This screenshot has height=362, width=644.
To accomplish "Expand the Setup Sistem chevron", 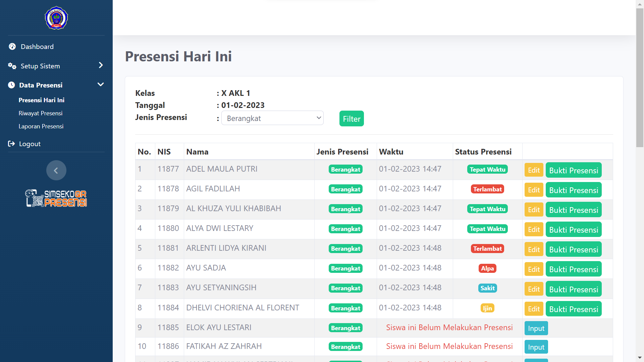I will 101,65.
